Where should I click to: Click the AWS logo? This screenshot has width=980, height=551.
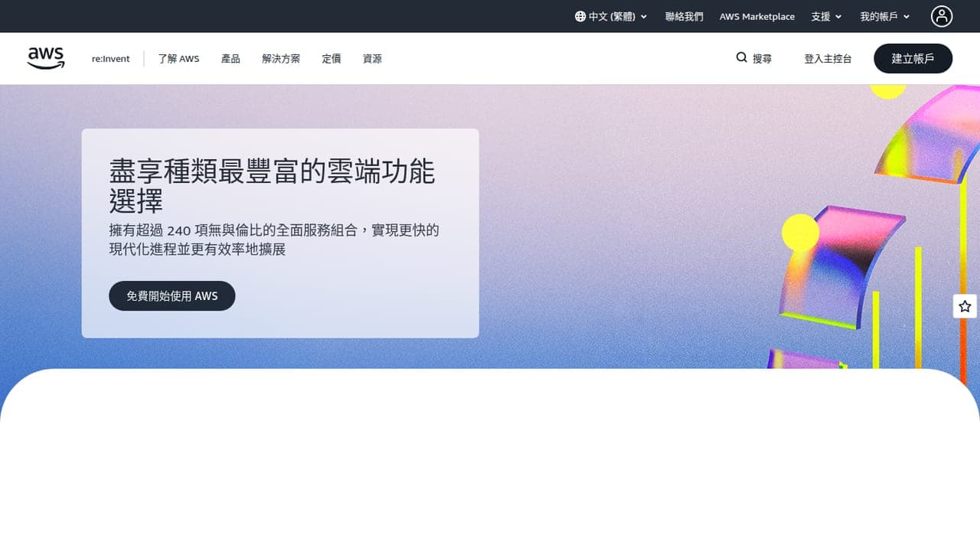[x=46, y=58]
